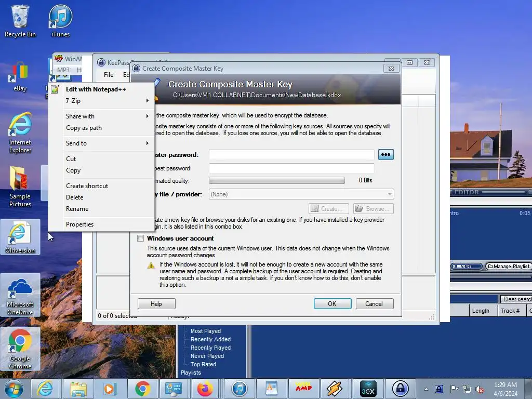This screenshot has width=532, height=399.
Task: Click the Length column header in Winamp
Action: coord(484,311)
